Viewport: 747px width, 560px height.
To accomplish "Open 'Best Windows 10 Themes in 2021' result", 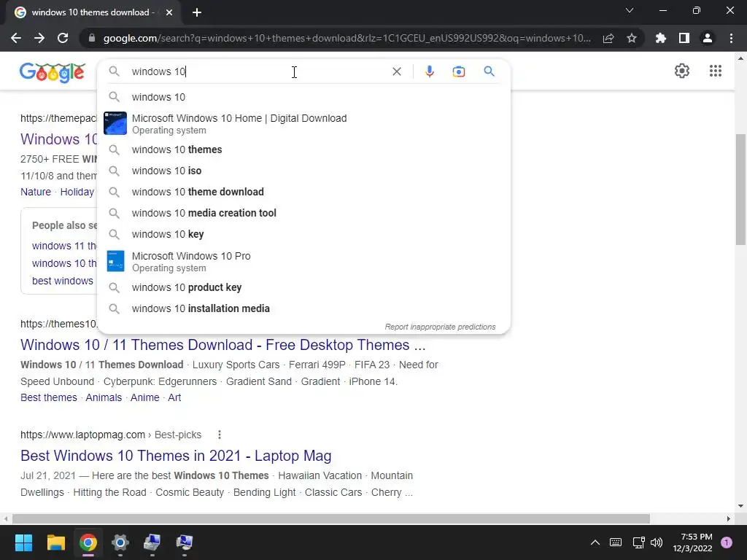I will [x=176, y=456].
